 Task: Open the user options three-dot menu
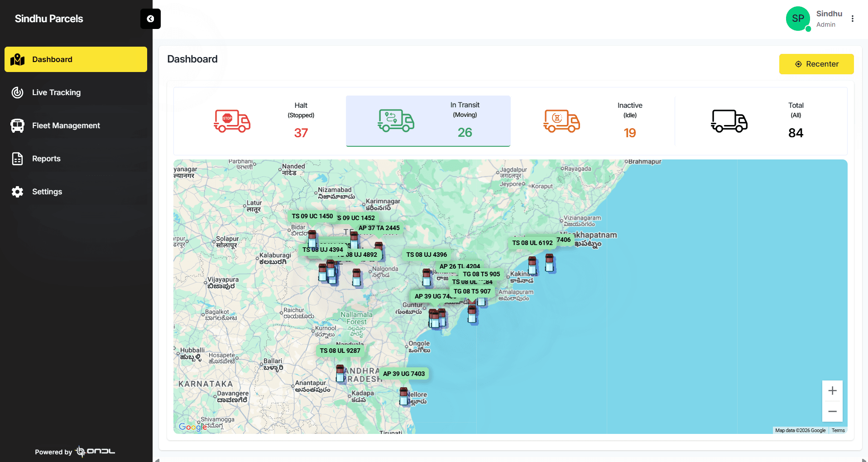coord(853,19)
